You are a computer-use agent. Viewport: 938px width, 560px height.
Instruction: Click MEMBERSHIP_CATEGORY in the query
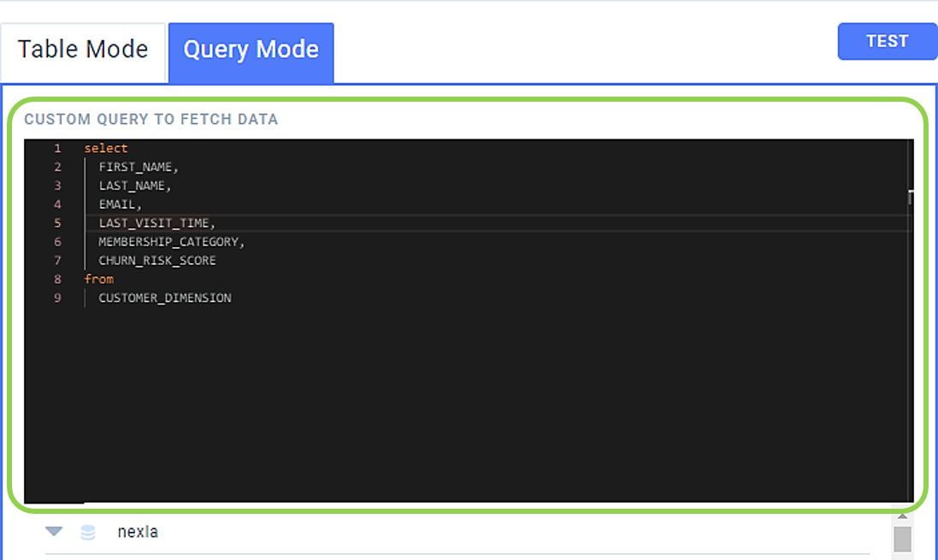click(168, 242)
